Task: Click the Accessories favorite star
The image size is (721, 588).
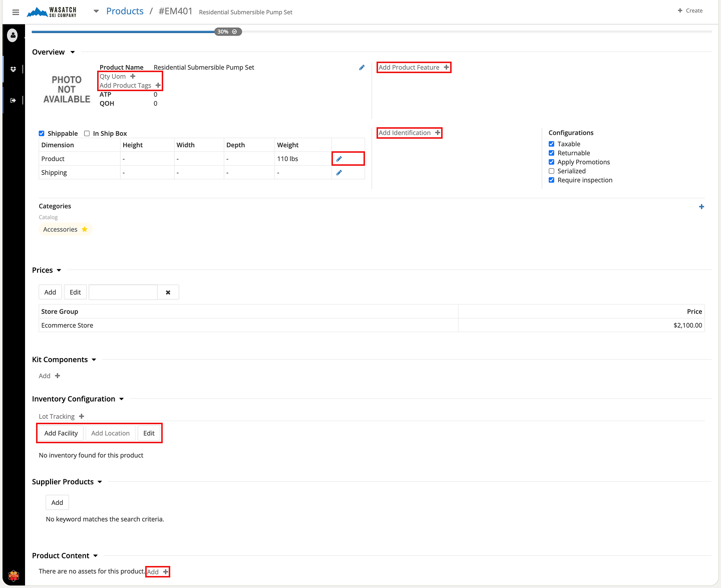Action: [x=85, y=229]
